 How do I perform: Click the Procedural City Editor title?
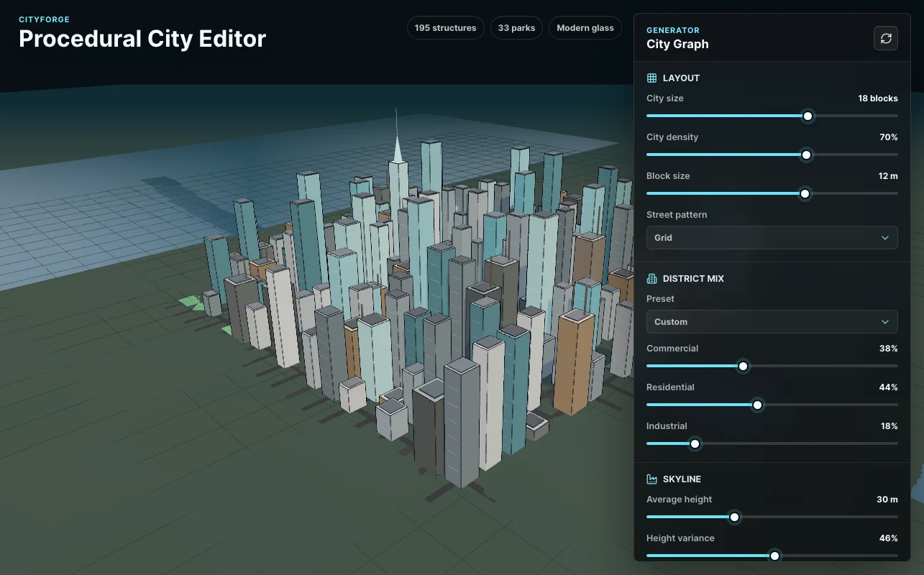click(142, 38)
